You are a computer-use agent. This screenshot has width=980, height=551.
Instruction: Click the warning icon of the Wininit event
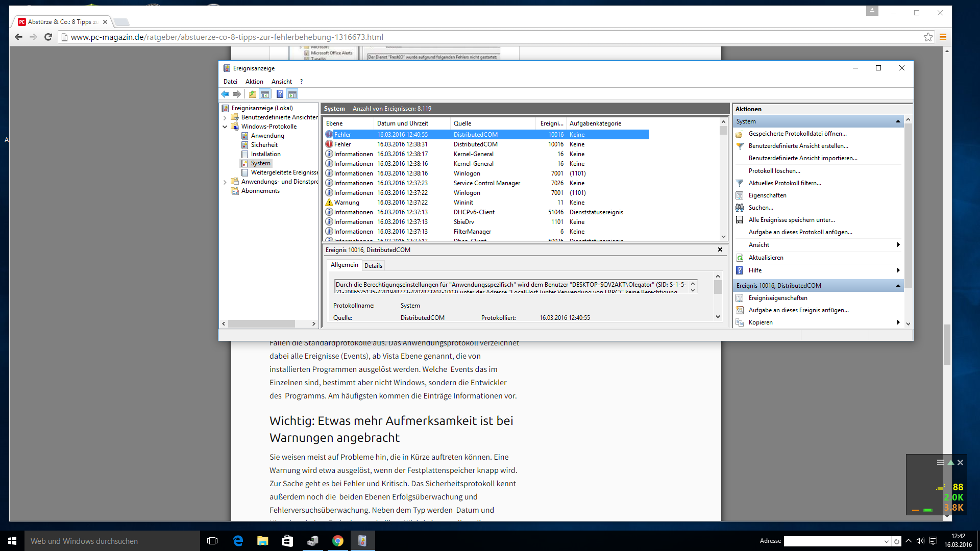pyautogui.click(x=329, y=203)
